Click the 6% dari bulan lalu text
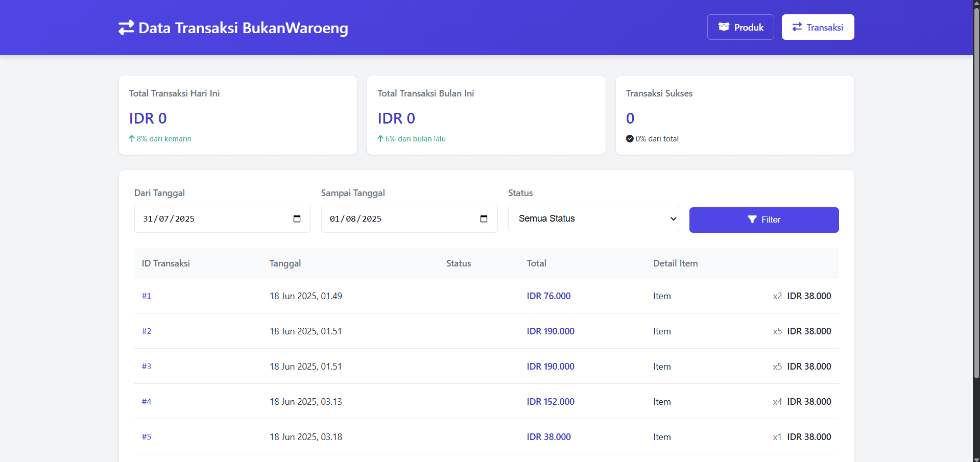This screenshot has height=462, width=980. point(415,139)
